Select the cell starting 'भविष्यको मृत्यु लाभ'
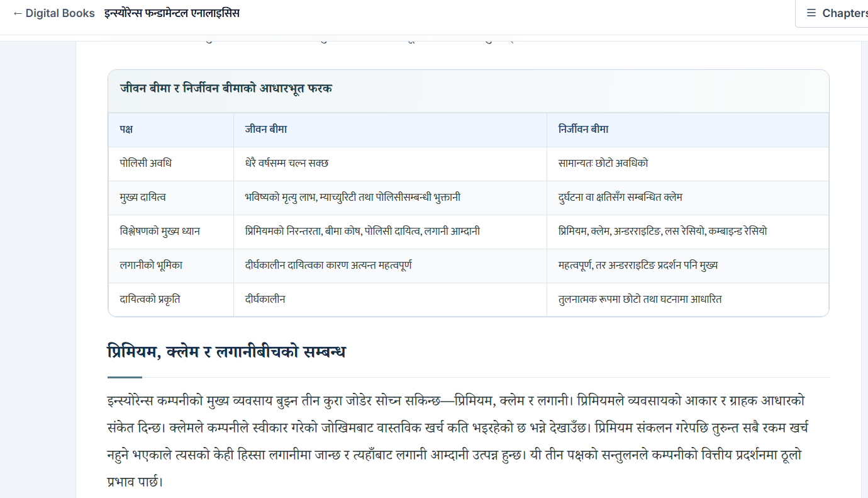868x498 pixels. coord(391,198)
